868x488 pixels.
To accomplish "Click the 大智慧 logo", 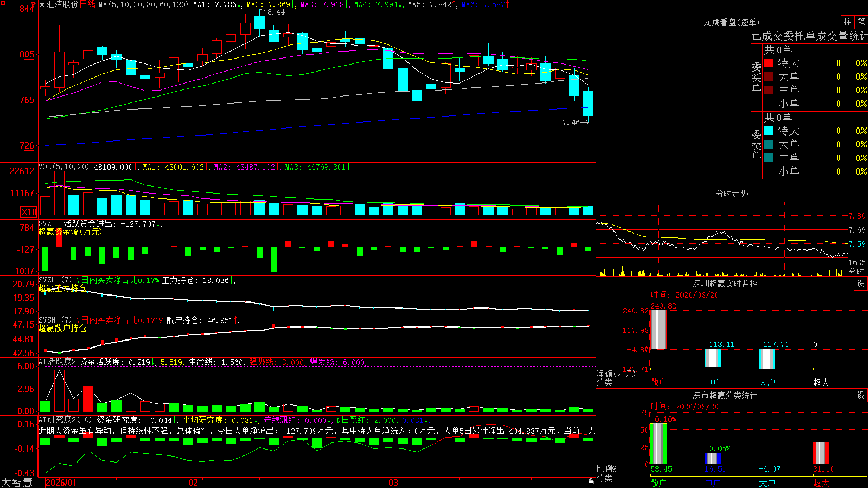I will pos(17,483).
